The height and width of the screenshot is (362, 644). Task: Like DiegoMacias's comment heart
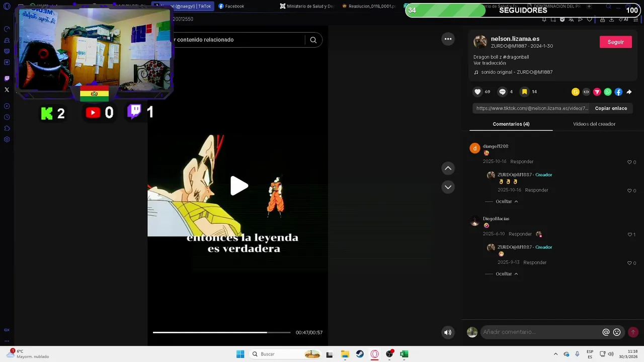click(x=629, y=235)
